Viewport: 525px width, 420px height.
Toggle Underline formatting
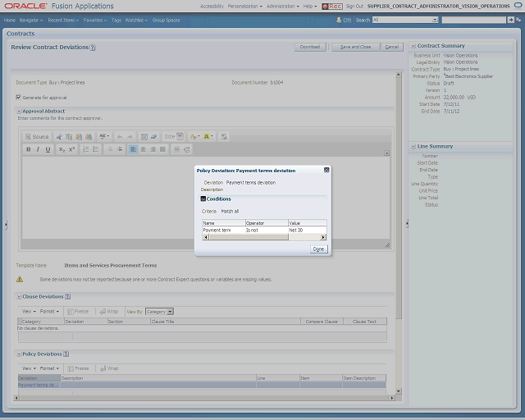click(x=48, y=149)
